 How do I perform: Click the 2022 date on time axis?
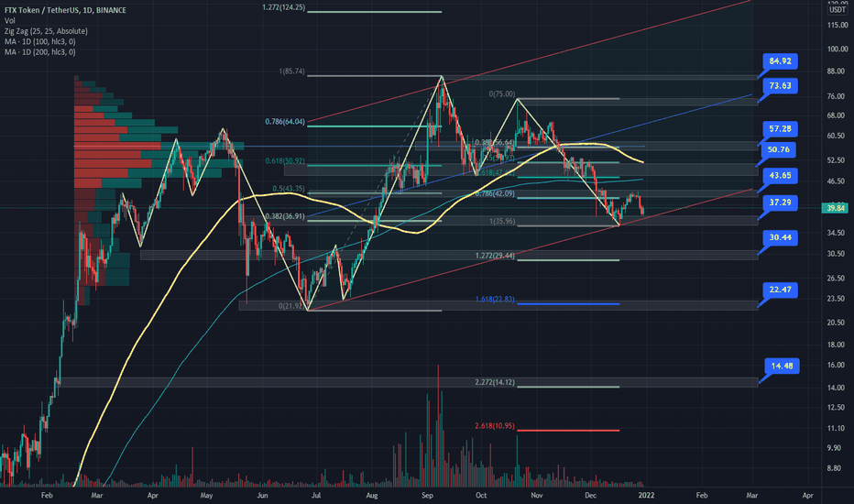pos(646,495)
